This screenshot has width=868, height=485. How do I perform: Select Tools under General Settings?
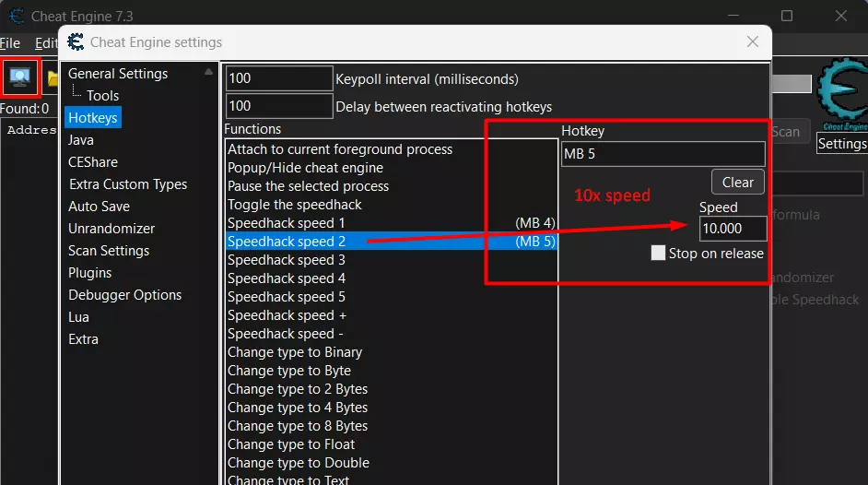[102, 96]
